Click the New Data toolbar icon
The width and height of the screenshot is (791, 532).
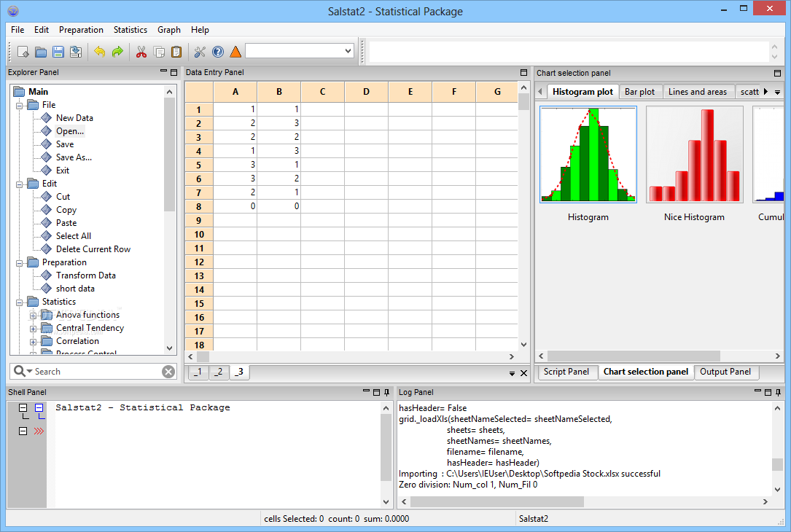click(23, 52)
